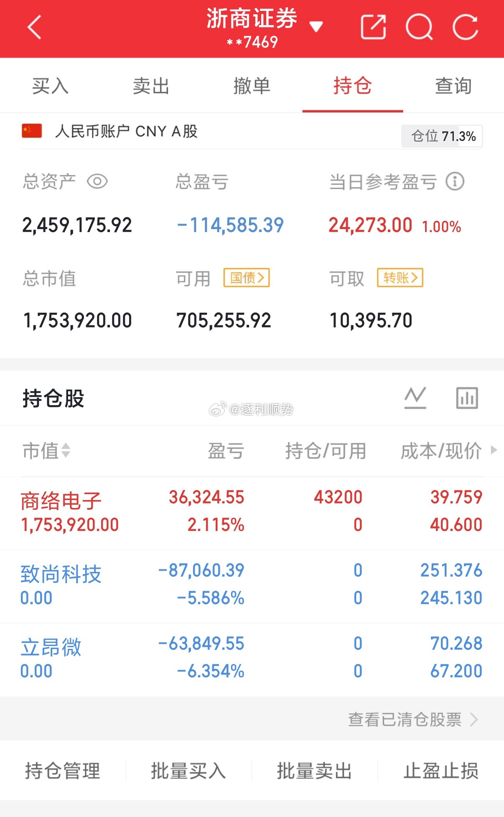Tap the 人民币账户 CNY A股 label
The image size is (504, 817).
tap(126, 131)
